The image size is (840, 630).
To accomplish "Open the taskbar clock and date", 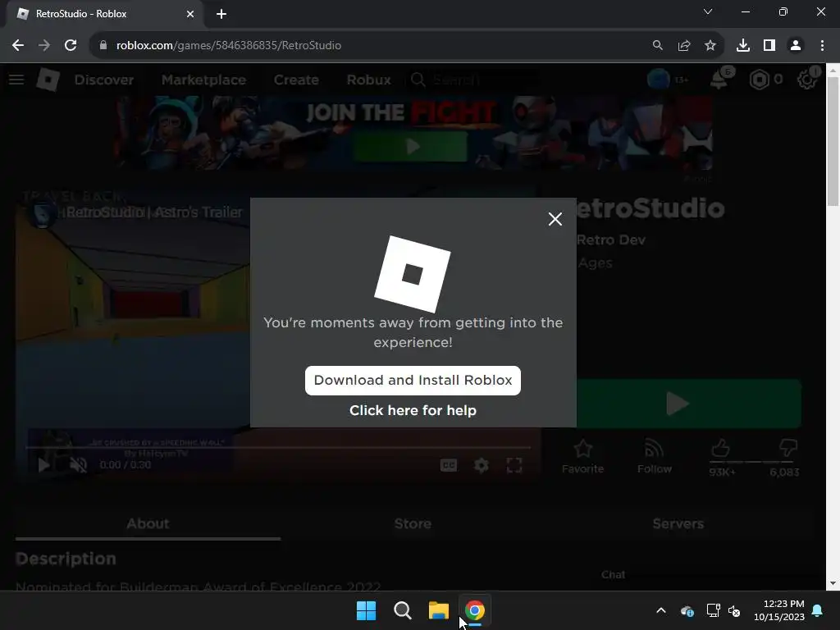I will point(779,610).
